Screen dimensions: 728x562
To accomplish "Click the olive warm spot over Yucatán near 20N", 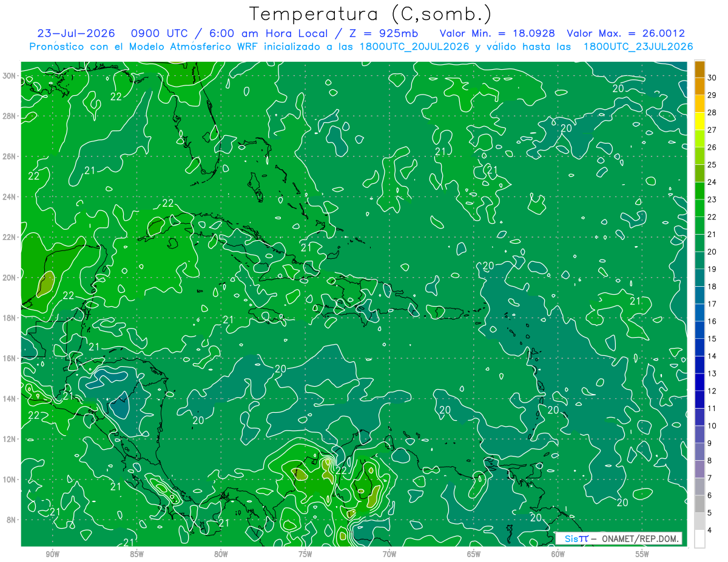I will pos(46,283).
